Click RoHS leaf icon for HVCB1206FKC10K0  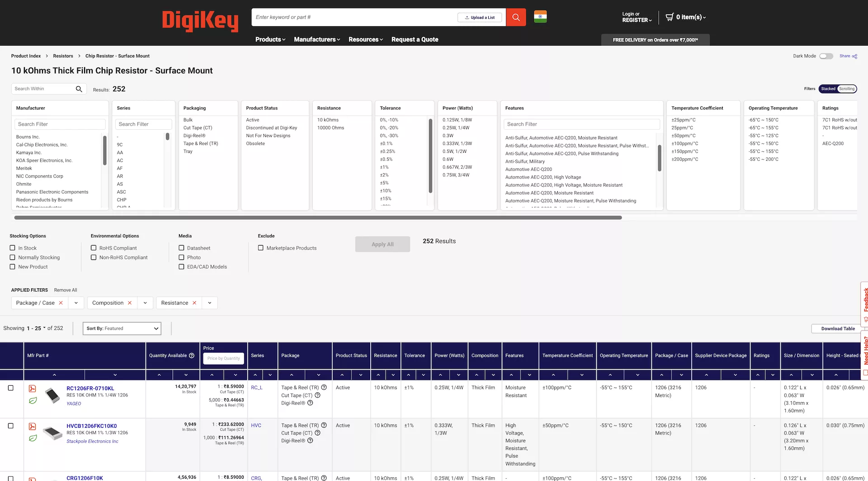click(33, 438)
